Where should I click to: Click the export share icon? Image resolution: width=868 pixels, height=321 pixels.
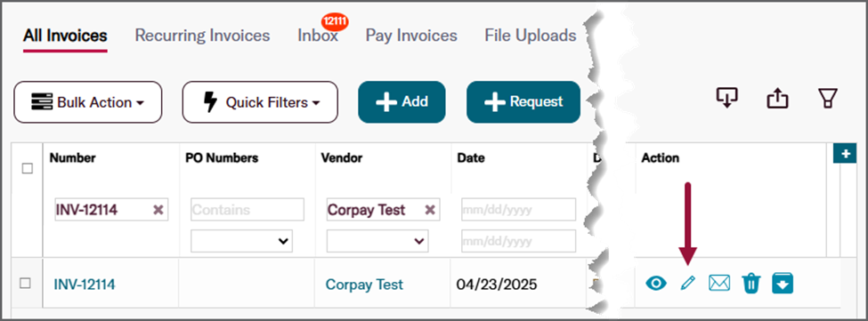pos(777,100)
